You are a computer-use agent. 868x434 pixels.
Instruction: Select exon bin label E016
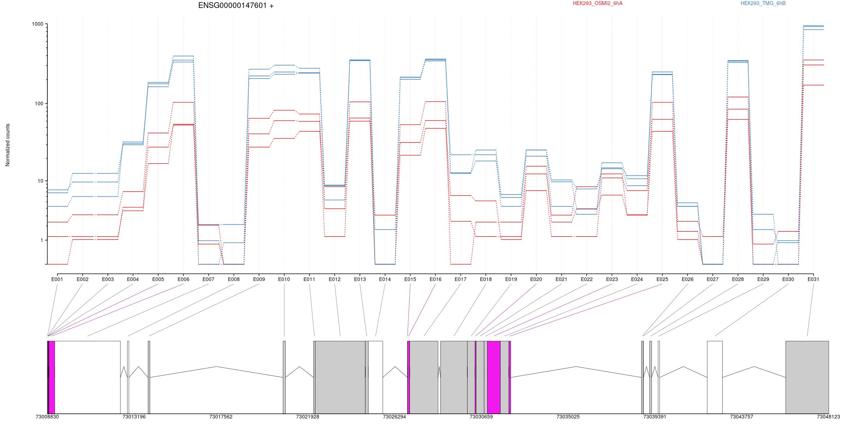point(435,279)
